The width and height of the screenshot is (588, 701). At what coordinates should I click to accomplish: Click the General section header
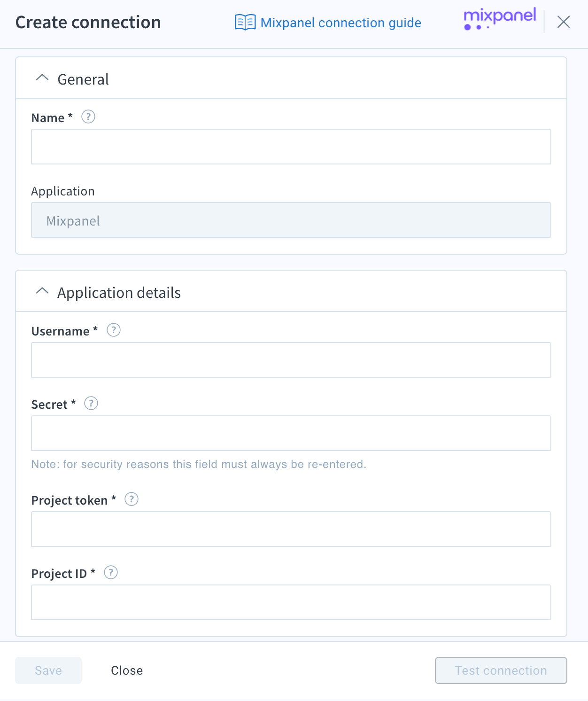click(291, 78)
